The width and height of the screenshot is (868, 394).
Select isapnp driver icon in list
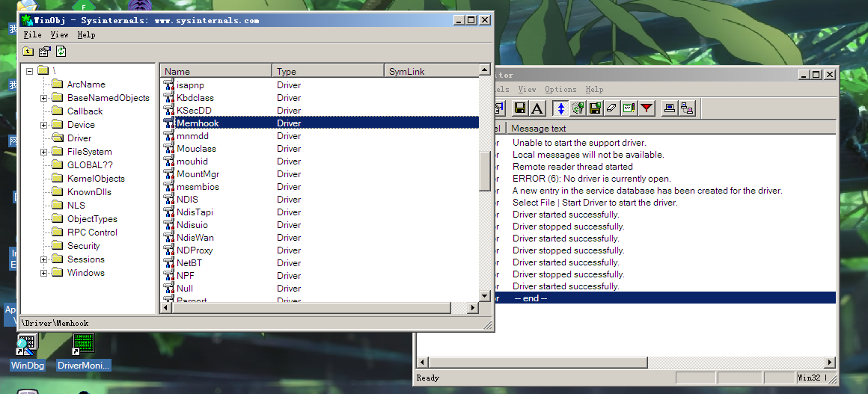click(x=169, y=85)
